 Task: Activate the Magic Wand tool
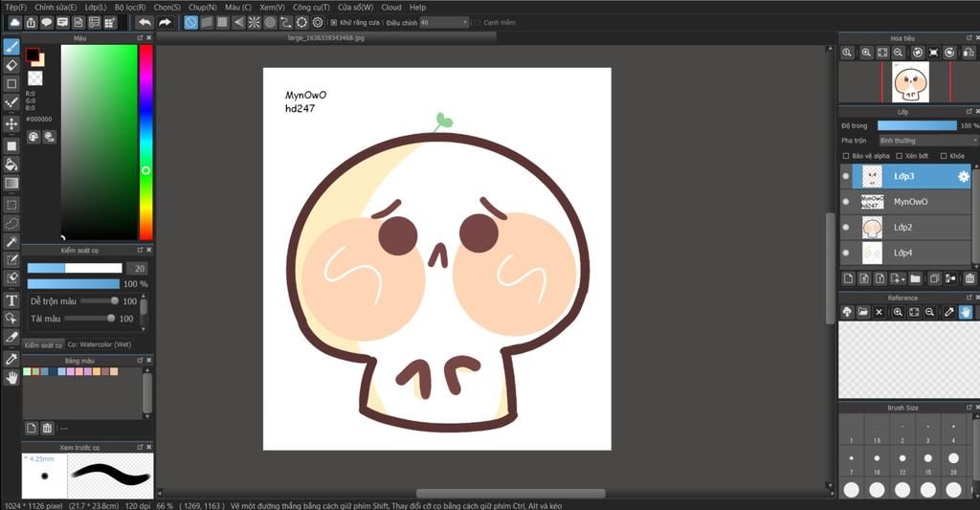11,242
